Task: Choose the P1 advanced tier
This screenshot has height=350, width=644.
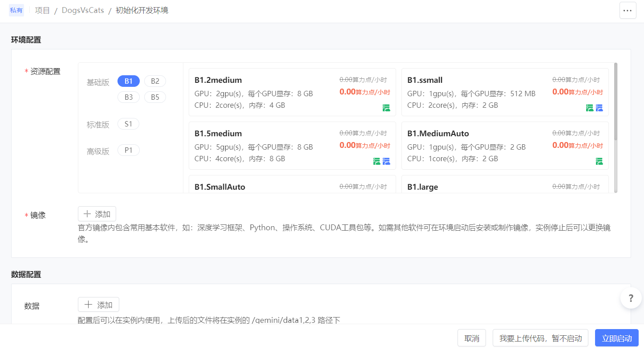Action: pyautogui.click(x=128, y=151)
